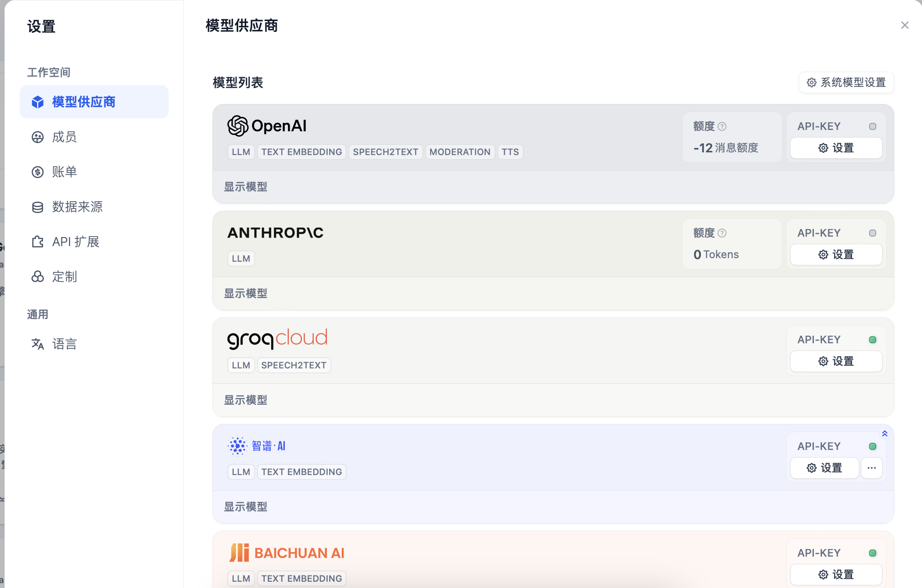Expand 显示模型 under Anthropic
The height and width of the screenshot is (588, 922).
tap(246, 294)
